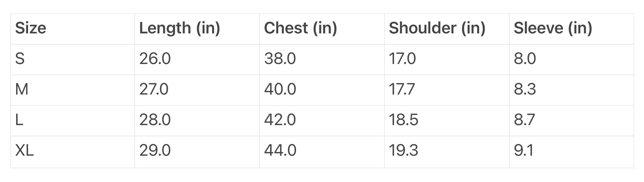644x182 pixels.
Task: Click the Chest (in) column header
Action: click(300, 28)
